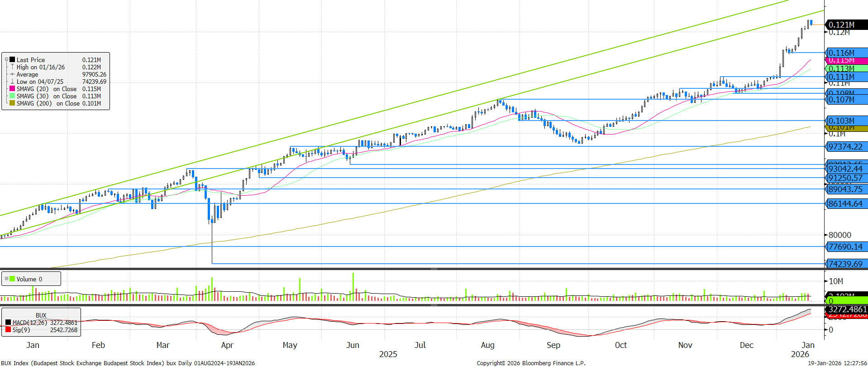Click the Low marker icon in legend
Screen dimensions: 868x367
coord(12,82)
